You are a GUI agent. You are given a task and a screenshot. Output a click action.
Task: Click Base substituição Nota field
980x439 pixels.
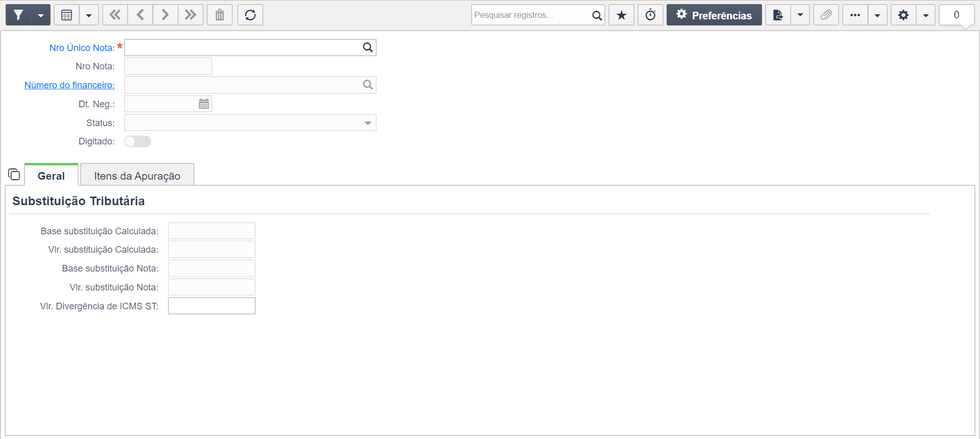click(212, 269)
